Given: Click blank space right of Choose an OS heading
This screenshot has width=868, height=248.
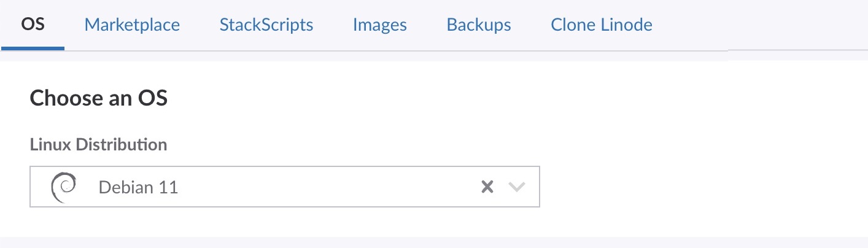Looking at the screenshot, I should pos(430,98).
